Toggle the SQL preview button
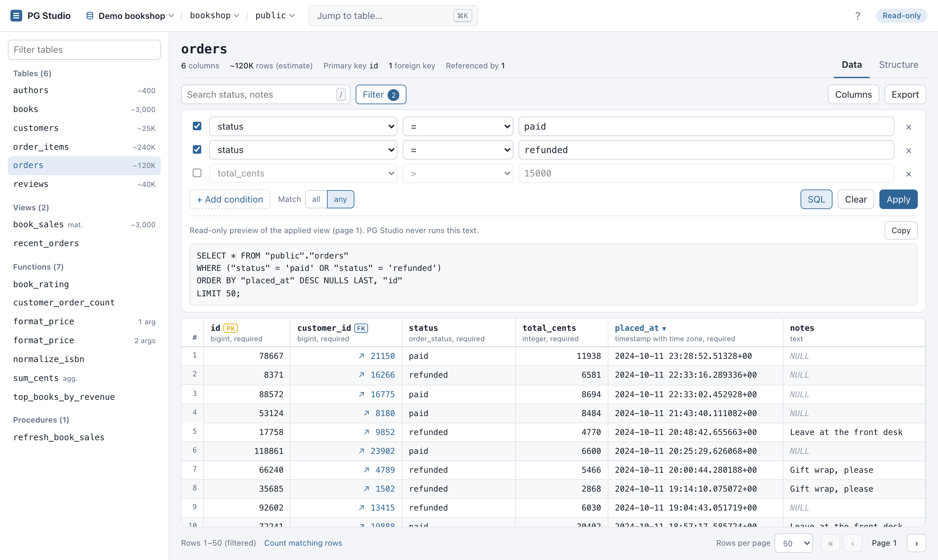The width and height of the screenshot is (938, 560). click(816, 199)
